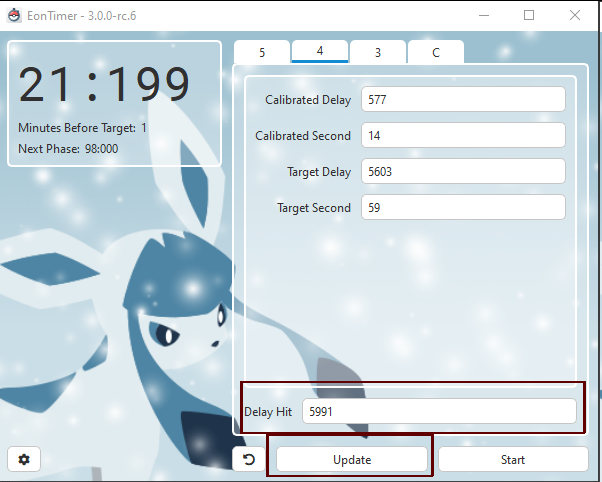Switch to the Gen 4 tab
The width and height of the screenshot is (602, 482).
click(x=320, y=51)
